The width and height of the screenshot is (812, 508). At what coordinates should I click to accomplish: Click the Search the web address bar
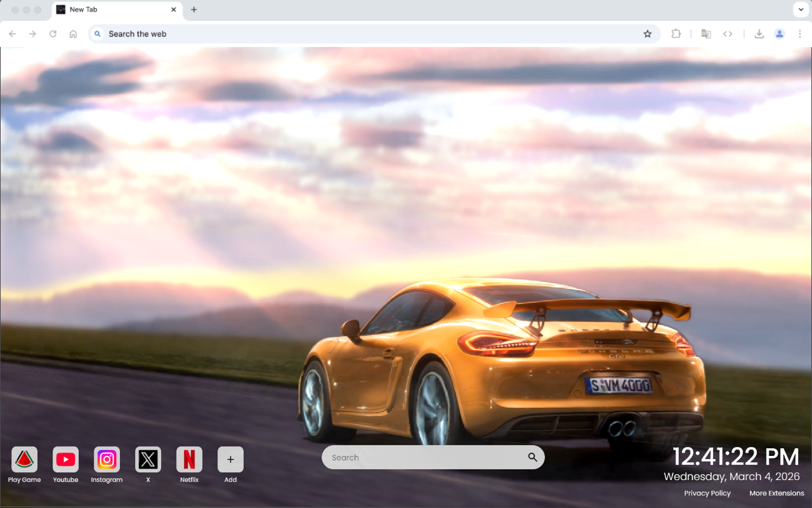(374, 34)
